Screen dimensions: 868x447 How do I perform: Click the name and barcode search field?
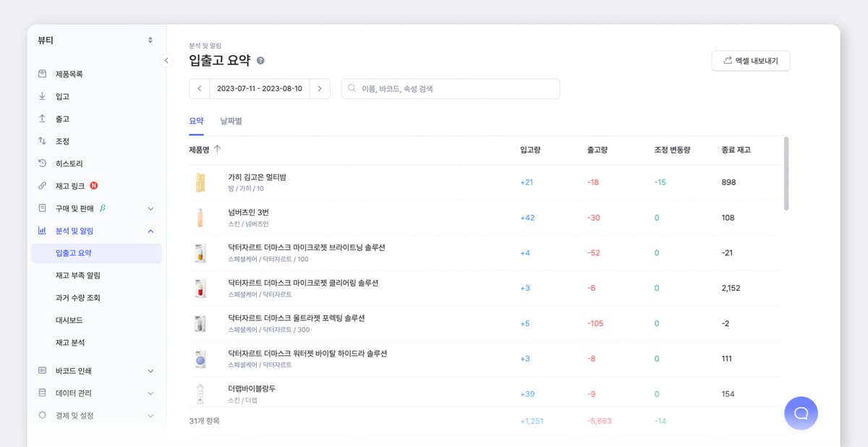pos(450,88)
